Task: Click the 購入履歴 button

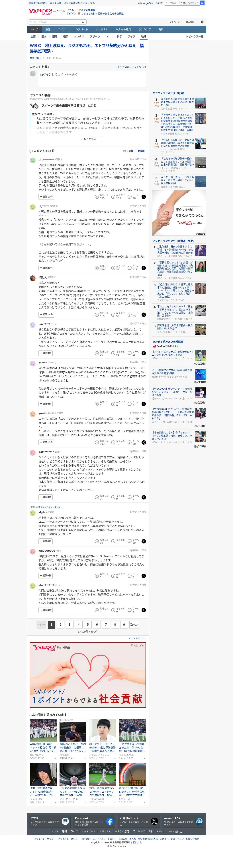Action: point(190,22)
